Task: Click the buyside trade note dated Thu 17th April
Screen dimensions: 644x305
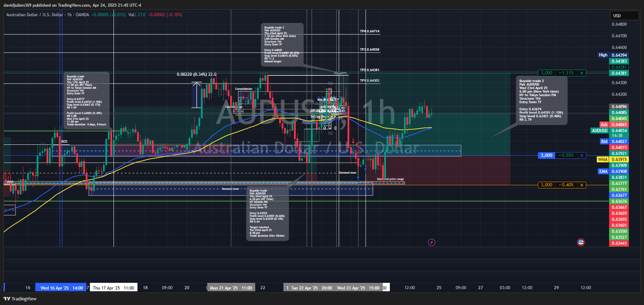Action: [87, 100]
